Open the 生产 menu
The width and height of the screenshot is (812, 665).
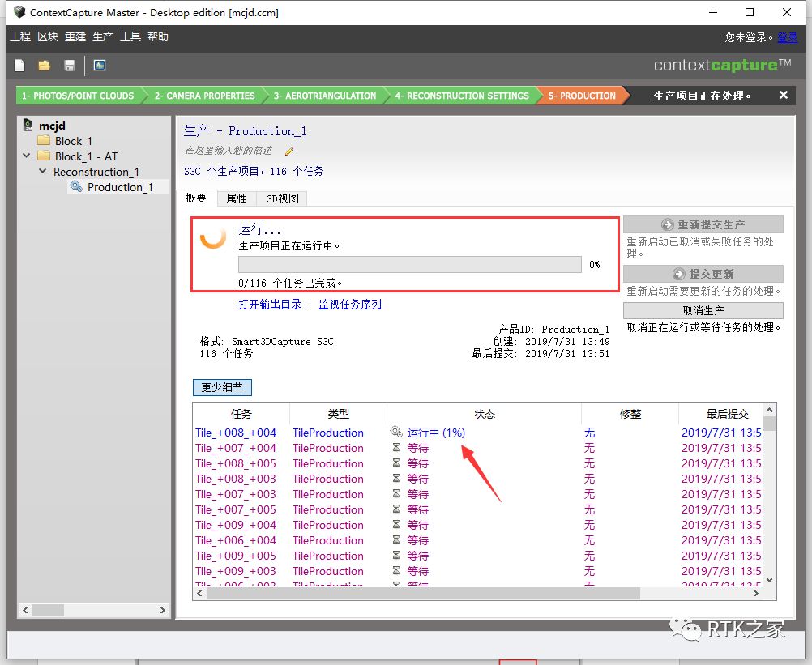[x=103, y=36]
